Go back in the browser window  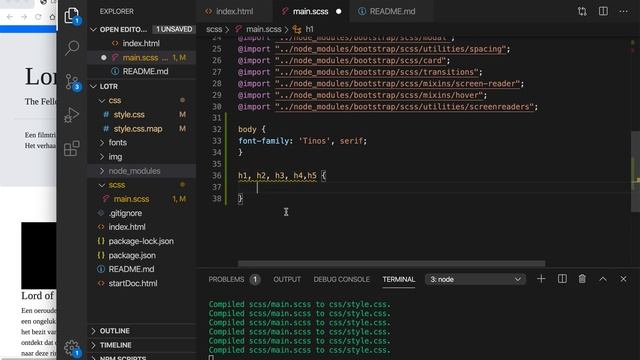coord(10,17)
